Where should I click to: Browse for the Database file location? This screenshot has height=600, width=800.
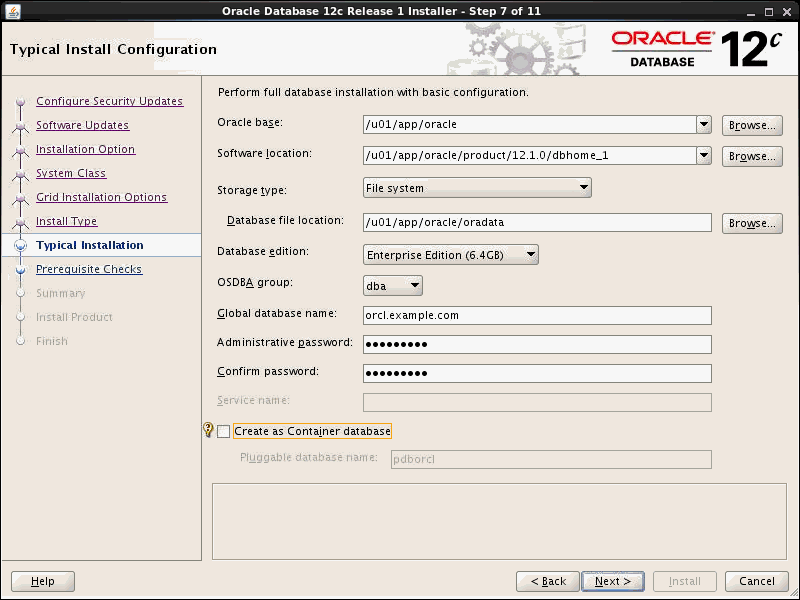tap(751, 222)
